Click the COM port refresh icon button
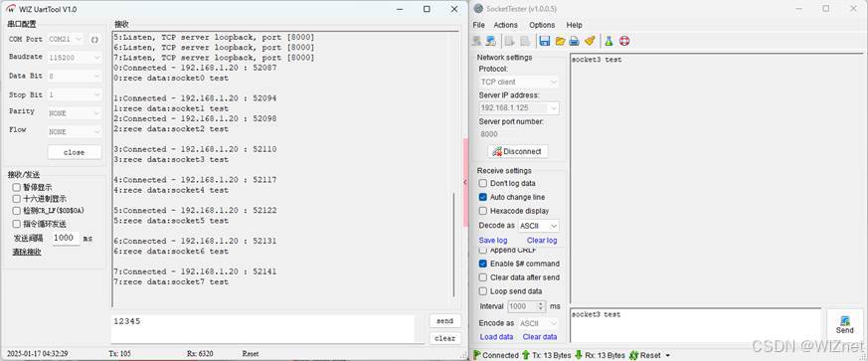868x361 pixels. [x=94, y=40]
